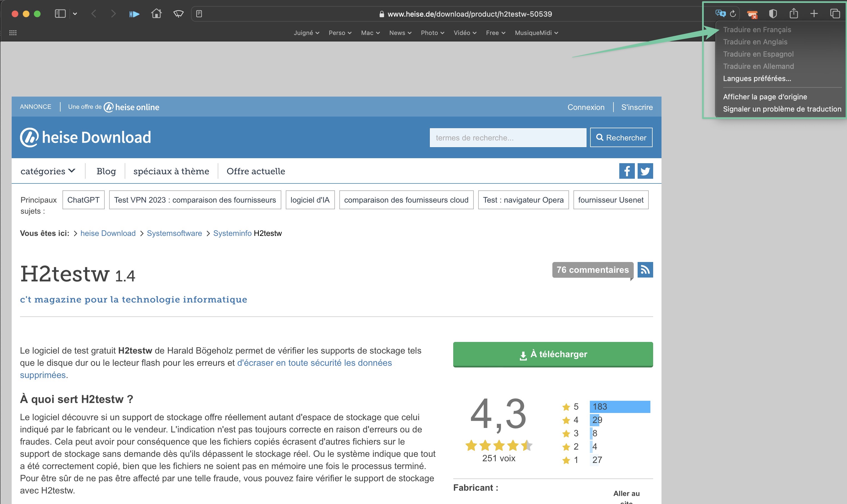Focus the termes de recherche search field
Screen dimensions: 847x504
[x=508, y=138]
